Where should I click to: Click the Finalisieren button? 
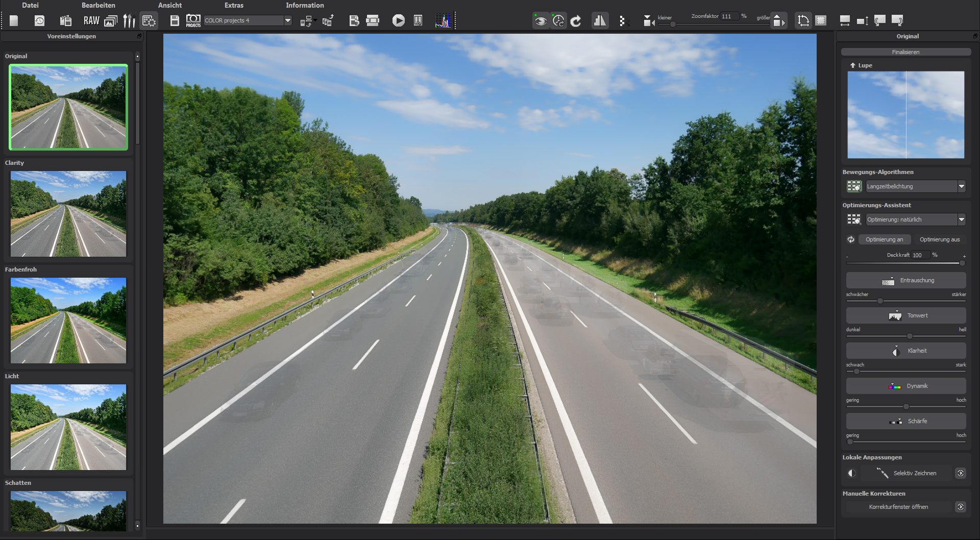click(x=906, y=52)
